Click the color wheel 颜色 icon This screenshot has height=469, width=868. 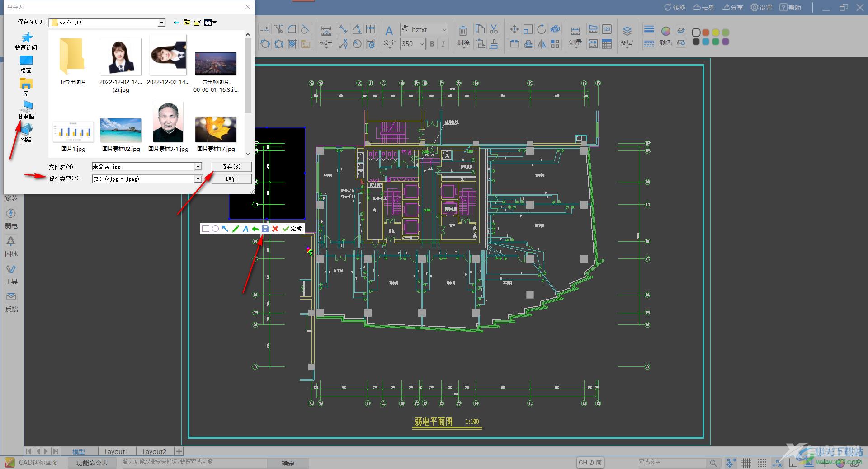point(665,31)
